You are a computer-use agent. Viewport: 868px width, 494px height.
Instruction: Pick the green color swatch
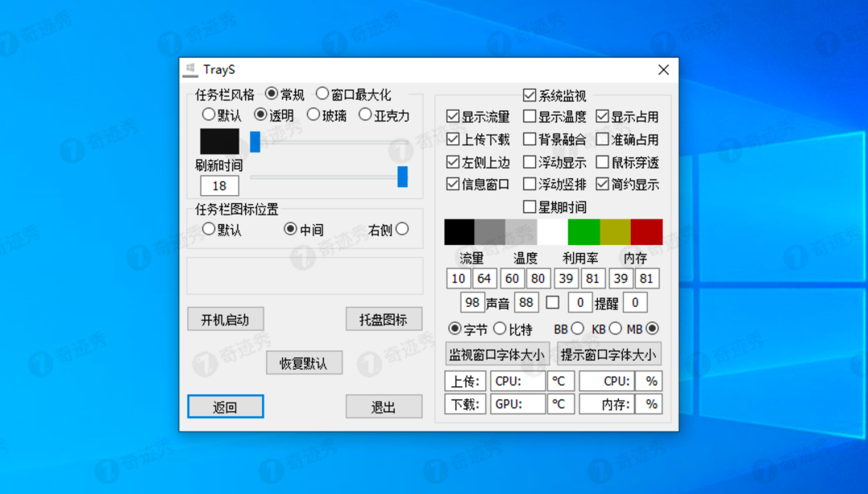[x=584, y=232]
